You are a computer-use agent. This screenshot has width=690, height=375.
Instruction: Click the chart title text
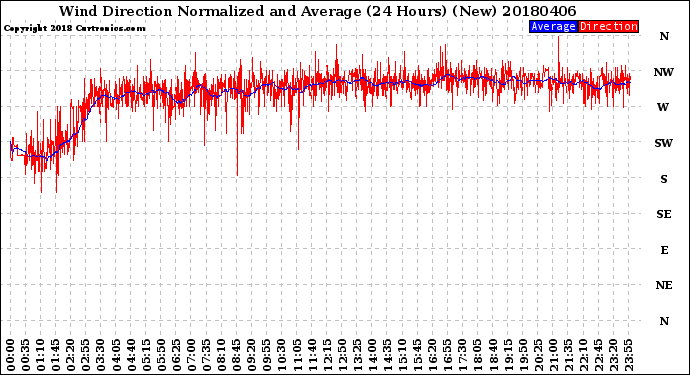coord(317,11)
